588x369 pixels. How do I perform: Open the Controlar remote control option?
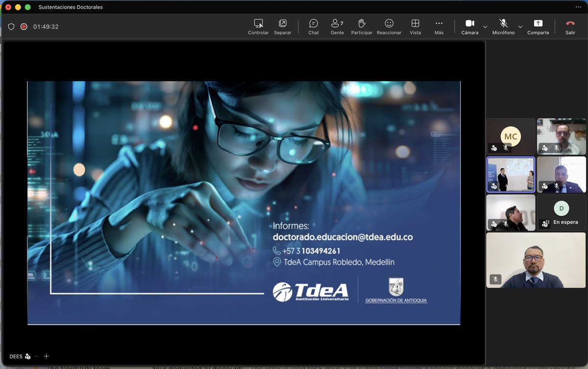coord(258,27)
